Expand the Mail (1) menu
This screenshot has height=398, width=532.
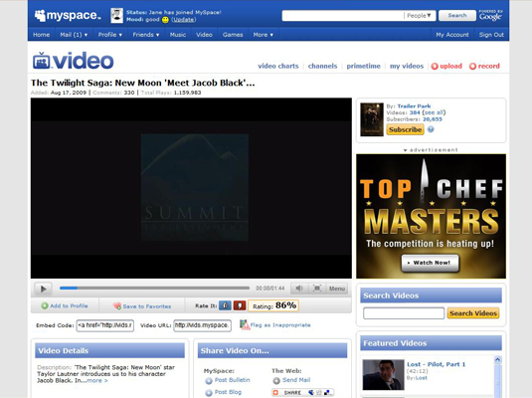click(x=74, y=35)
